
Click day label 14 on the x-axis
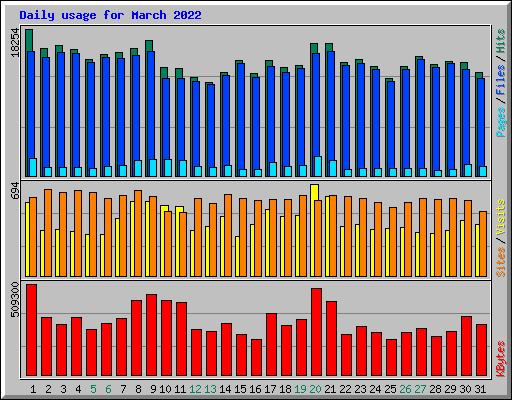pyautogui.click(x=225, y=389)
